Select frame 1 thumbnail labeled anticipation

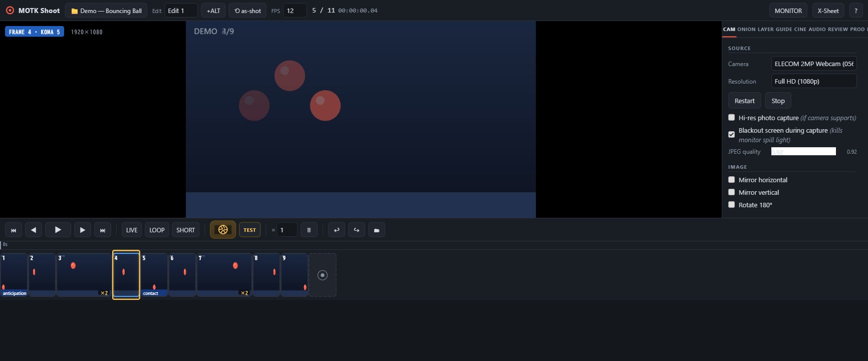pos(14,275)
